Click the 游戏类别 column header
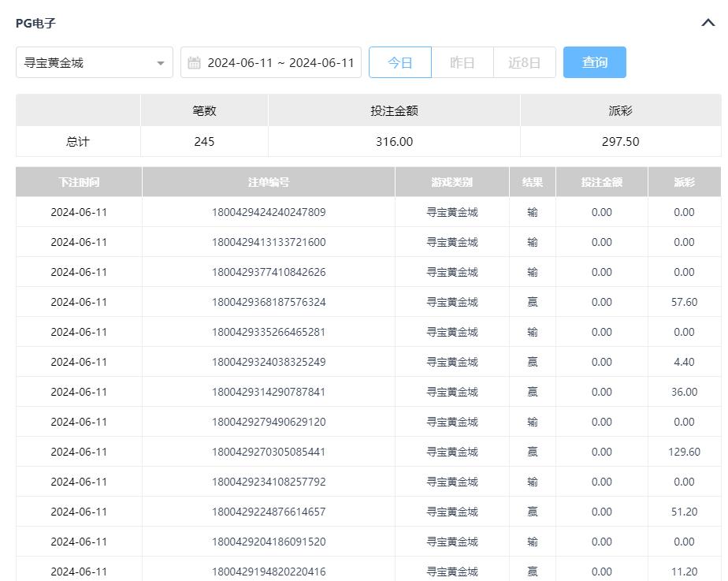The width and height of the screenshot is (728, 581). 452,182
